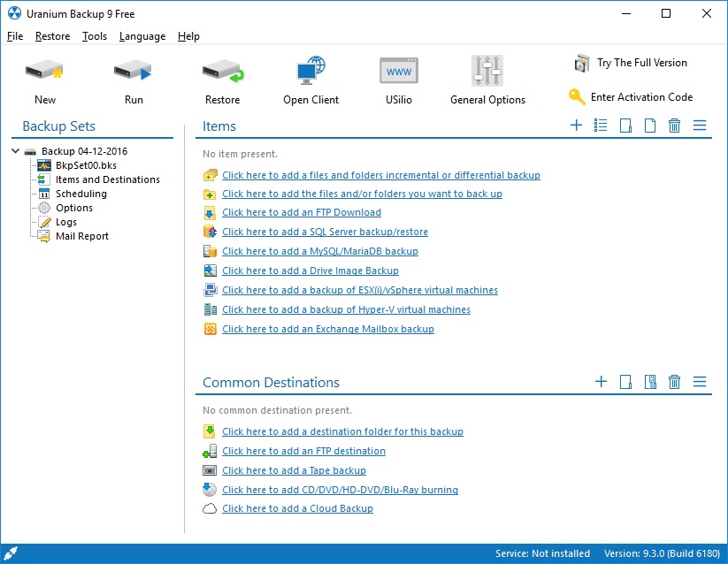Launch the Open Client feature

[x=310, y=77]
